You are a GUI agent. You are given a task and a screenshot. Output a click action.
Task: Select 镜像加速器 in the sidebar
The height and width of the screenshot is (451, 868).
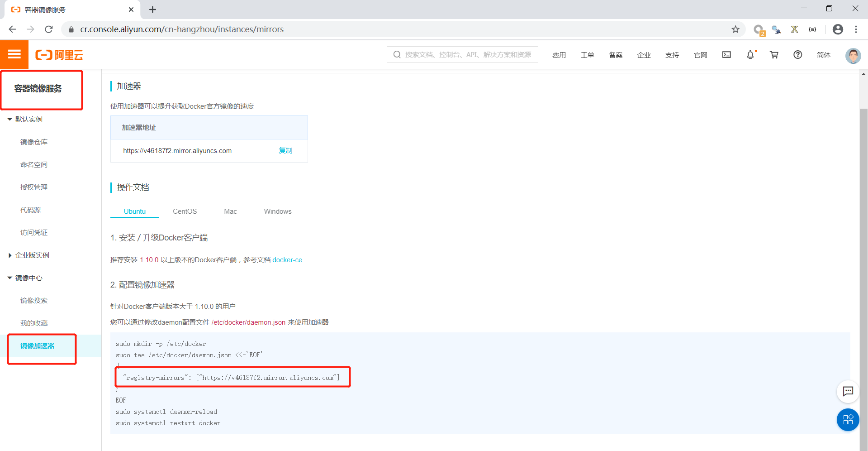coord(37,346)
